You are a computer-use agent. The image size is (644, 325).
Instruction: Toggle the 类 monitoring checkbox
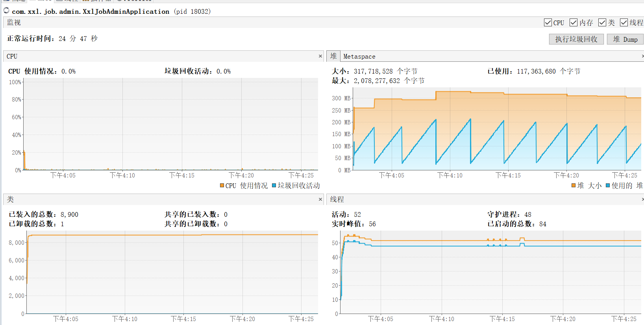[x=602, y=22]
